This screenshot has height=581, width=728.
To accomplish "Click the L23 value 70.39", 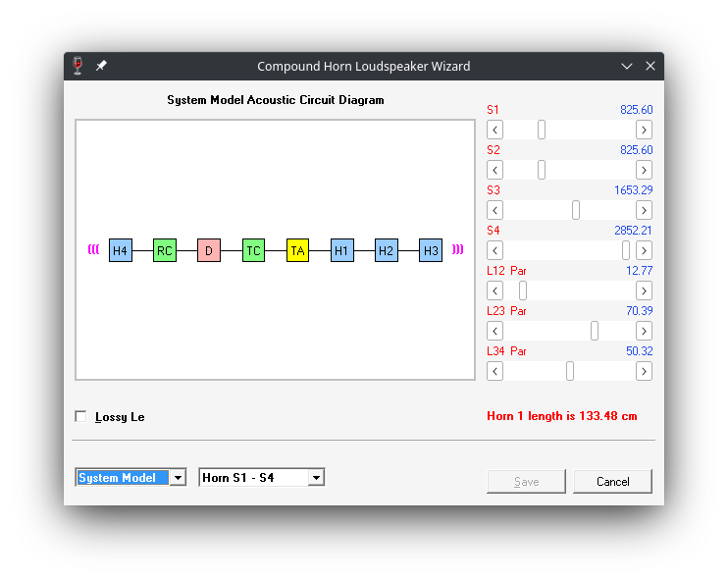I will (x=639, y=311).
